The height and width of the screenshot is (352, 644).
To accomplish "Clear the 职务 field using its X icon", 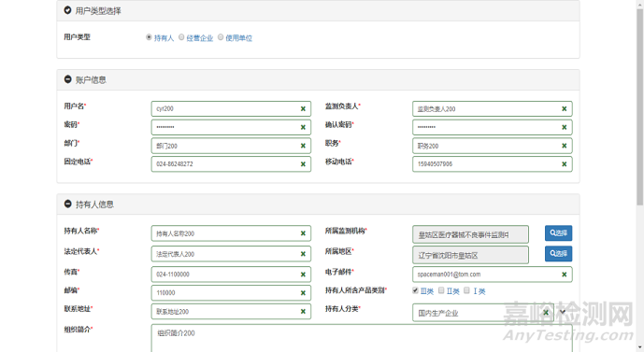I will tap(565, 146).
